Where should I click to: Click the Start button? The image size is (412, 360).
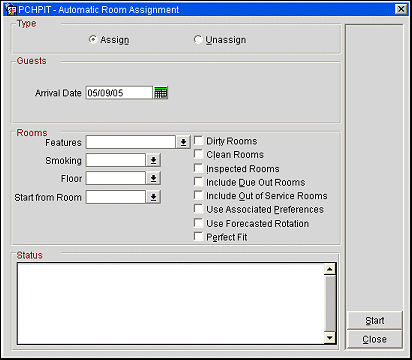click(374, 320)
